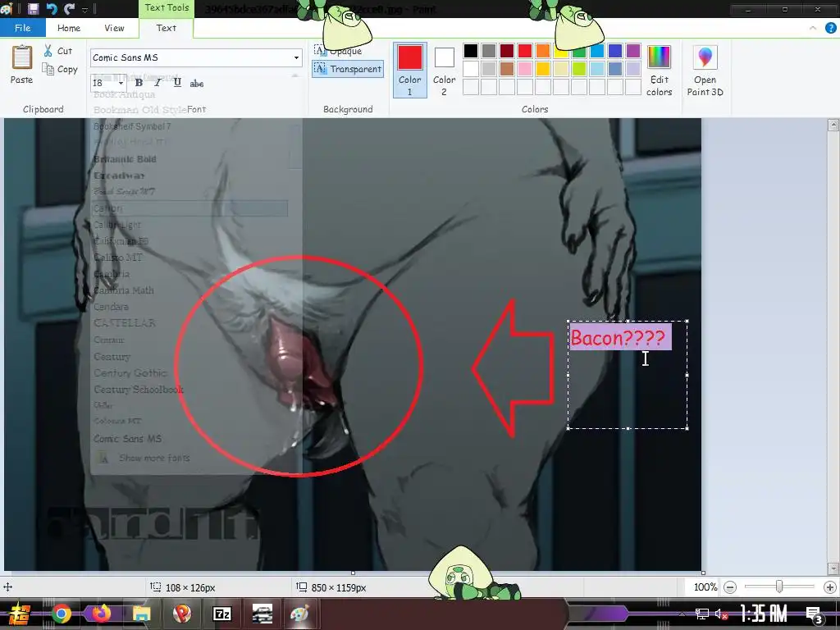Viewport: 840px width, 630px height.
Task: Open Paint 3D
Action: click(705, 71)
